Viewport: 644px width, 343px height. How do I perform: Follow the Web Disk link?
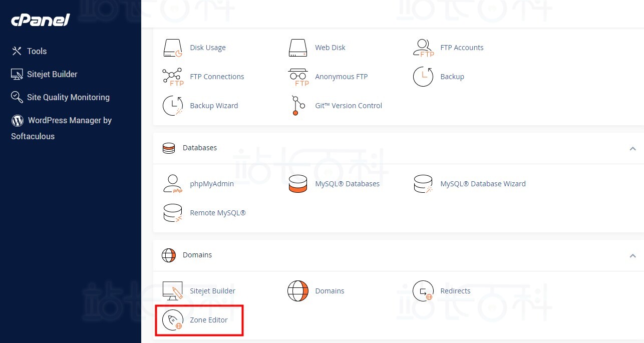click(x=330, y=48)
